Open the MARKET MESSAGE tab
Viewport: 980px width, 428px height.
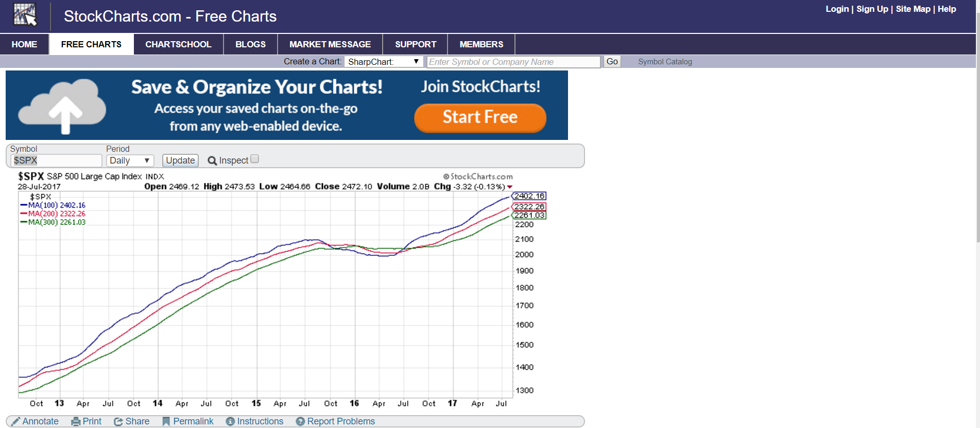click(330, 44)
